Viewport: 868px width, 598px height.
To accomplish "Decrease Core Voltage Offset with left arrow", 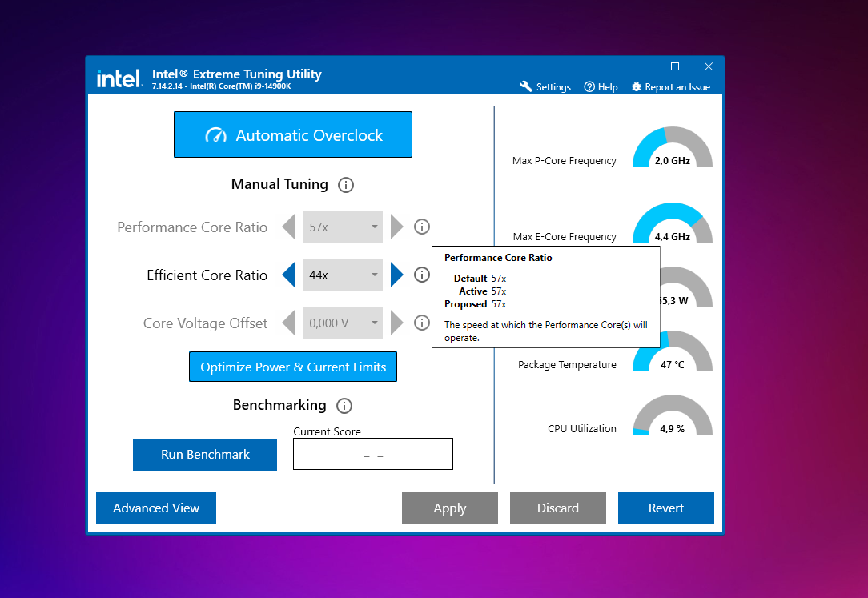I will [288, 323].
